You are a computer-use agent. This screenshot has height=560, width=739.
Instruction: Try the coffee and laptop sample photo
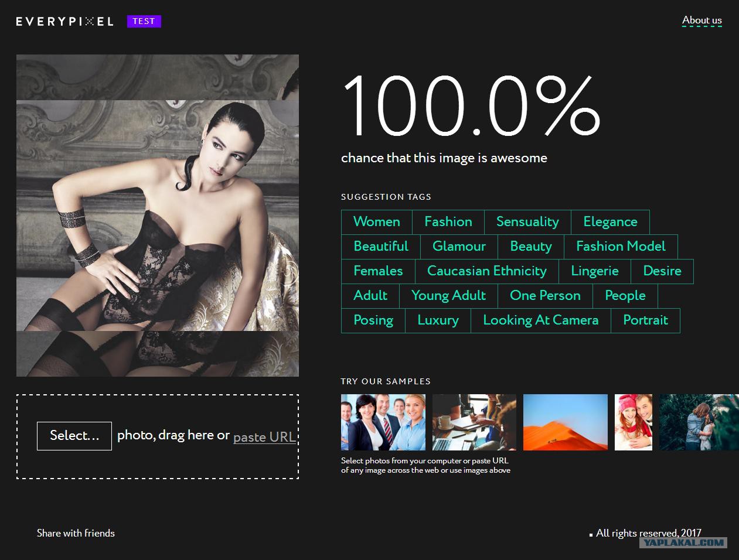(474, 422)
